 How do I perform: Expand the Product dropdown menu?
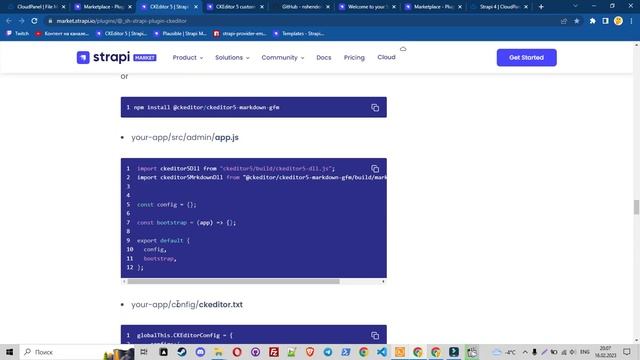pyautogui.click(x=188, y=58)
